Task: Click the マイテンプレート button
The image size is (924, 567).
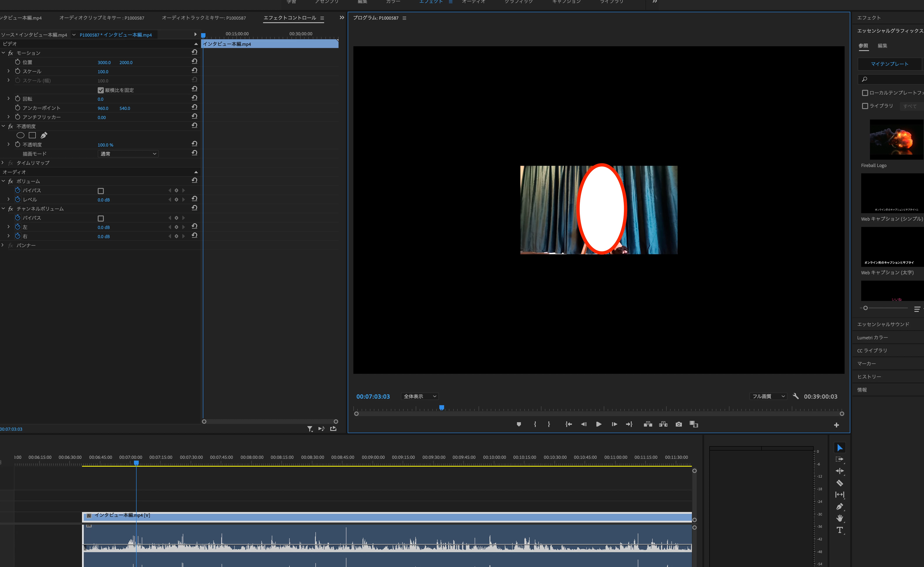Action: click(889, 64)
